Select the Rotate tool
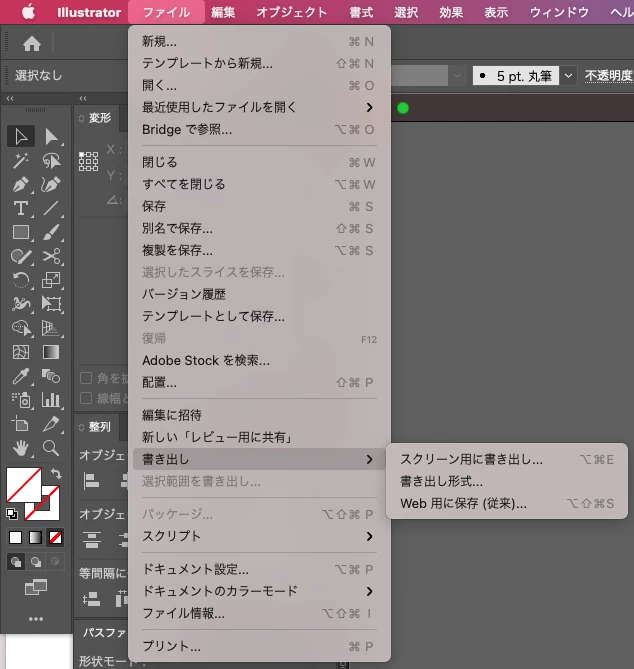This screenshot has width=634, height=669. pyautogui.click(x=20, y=280)
